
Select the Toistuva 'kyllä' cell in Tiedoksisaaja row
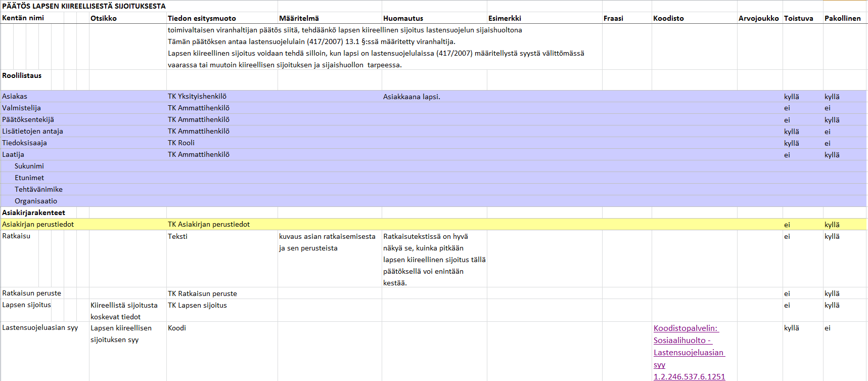(x=792, y=143)
